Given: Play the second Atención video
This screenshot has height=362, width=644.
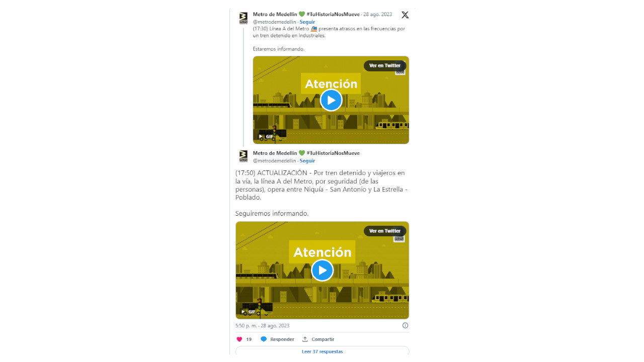Looking at the screenshot, I should (322, 270).
